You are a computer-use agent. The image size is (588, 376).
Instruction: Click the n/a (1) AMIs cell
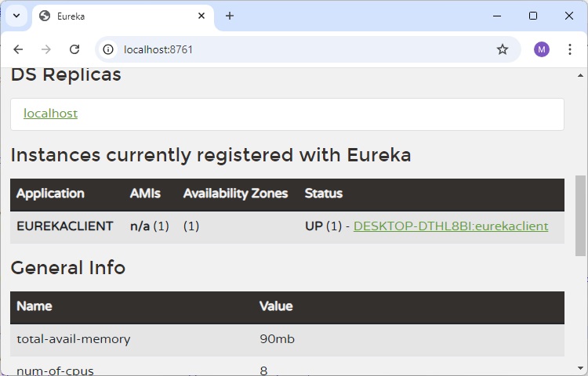pyautogui.click(x=150, y=226)
